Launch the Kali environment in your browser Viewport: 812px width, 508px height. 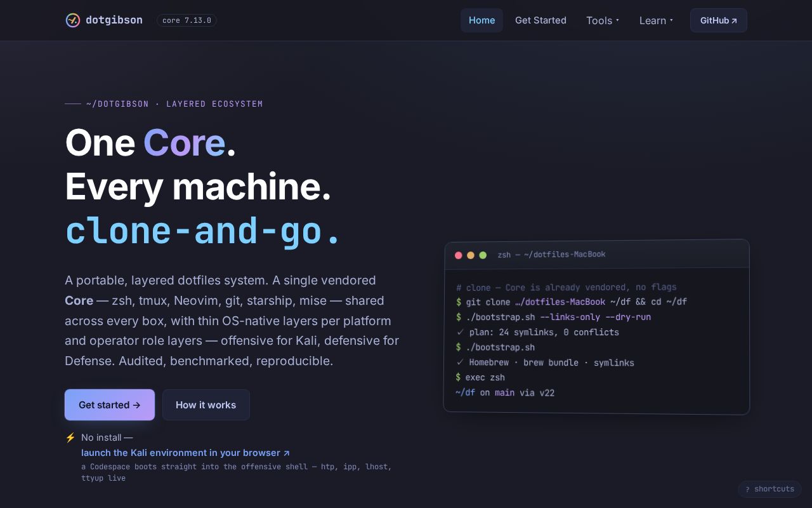185,453
